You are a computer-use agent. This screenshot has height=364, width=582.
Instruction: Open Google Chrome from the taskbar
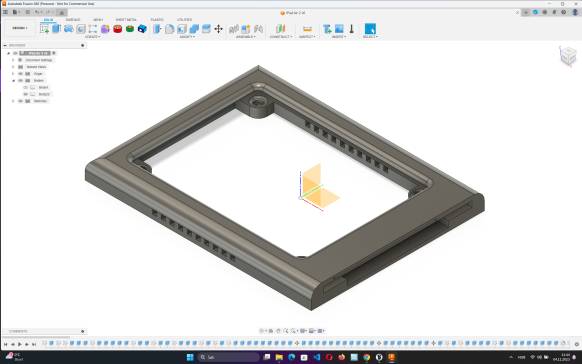(x=366, y=357)
